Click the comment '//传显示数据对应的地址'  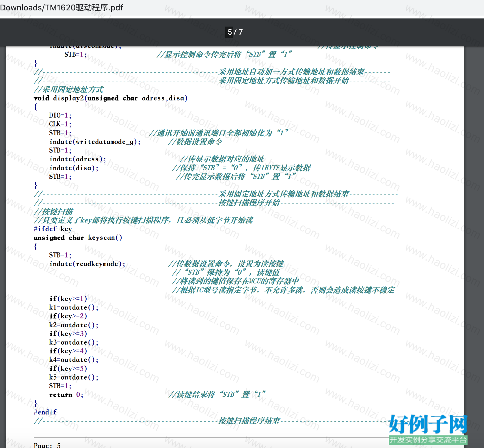(x=222, y=159)
